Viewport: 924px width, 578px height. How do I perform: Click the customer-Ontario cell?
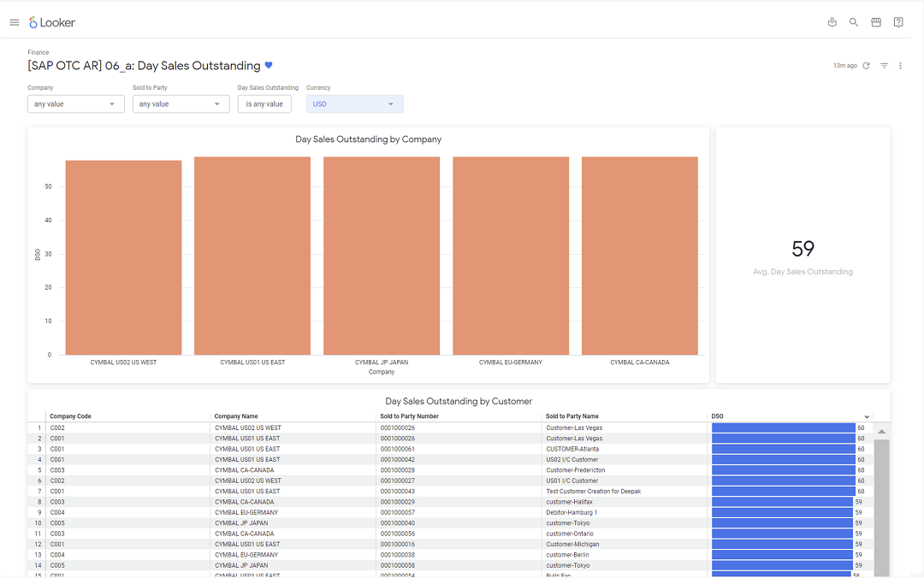(x=570, y=534)
